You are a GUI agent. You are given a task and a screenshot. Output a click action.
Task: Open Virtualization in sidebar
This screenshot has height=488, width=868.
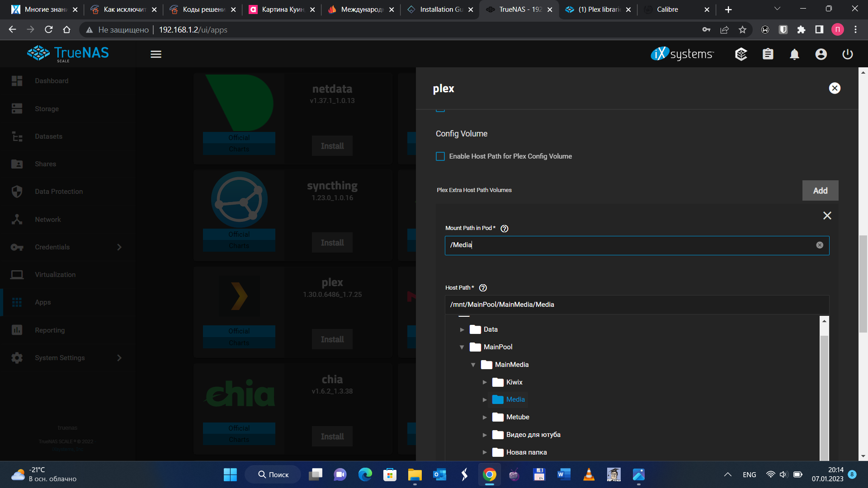(68, 275)
